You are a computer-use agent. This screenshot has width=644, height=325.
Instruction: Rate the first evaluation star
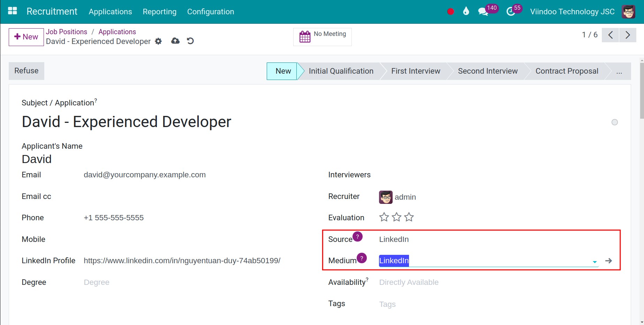pos(384,217)
